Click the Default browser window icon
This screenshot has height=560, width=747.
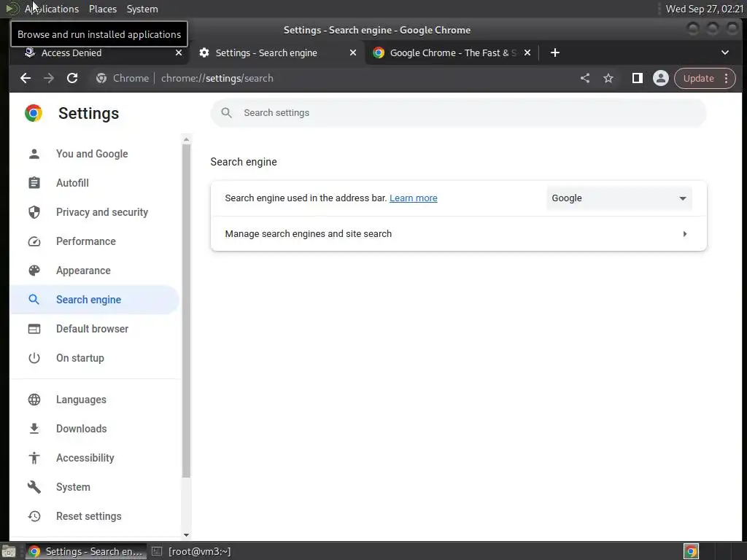point(34,329)
